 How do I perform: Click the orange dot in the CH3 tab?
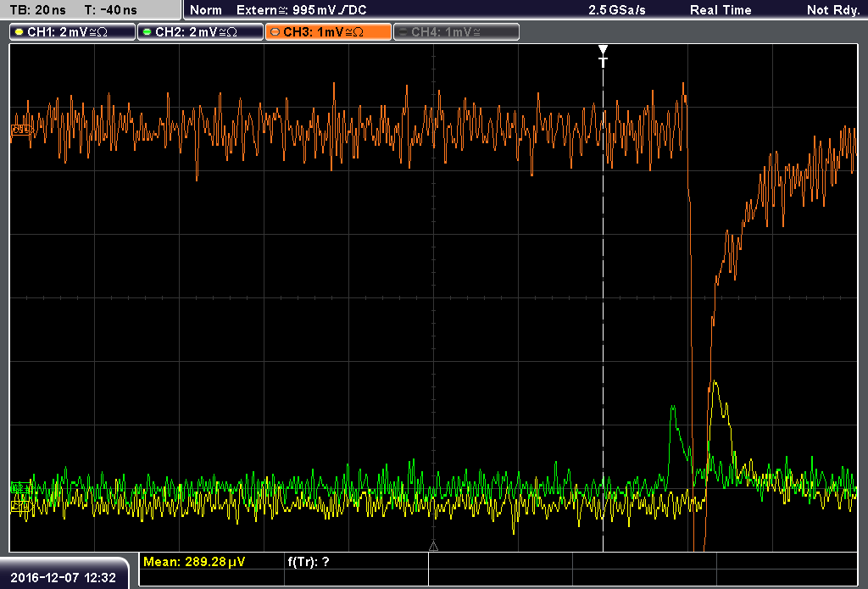pyautogui.click(x=275, y=32)
